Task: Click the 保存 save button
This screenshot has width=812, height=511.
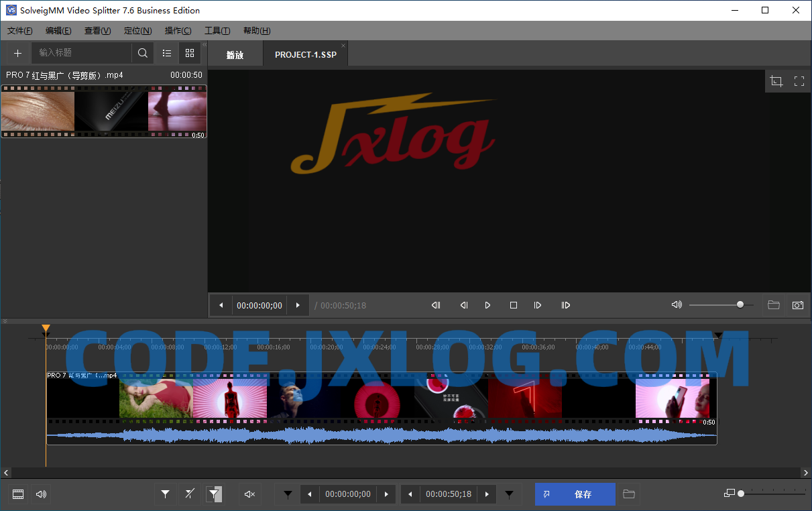Action: point(583,494)
